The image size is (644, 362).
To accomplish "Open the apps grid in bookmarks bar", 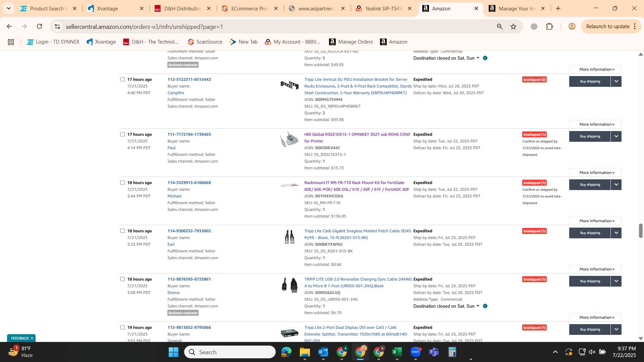I will tap(11, 42).
